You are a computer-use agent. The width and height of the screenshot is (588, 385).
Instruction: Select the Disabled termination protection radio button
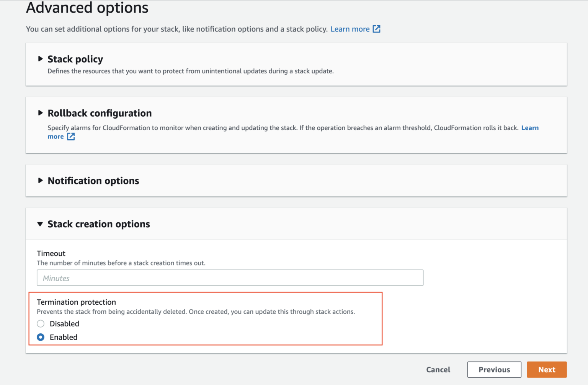click(x=41, y=323)
